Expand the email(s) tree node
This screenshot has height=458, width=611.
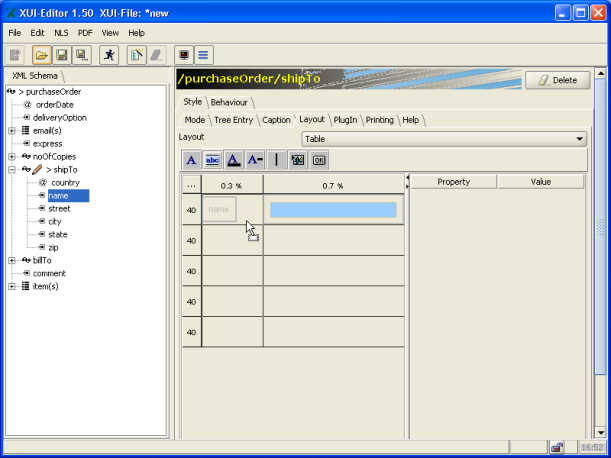tap(12, 131)
